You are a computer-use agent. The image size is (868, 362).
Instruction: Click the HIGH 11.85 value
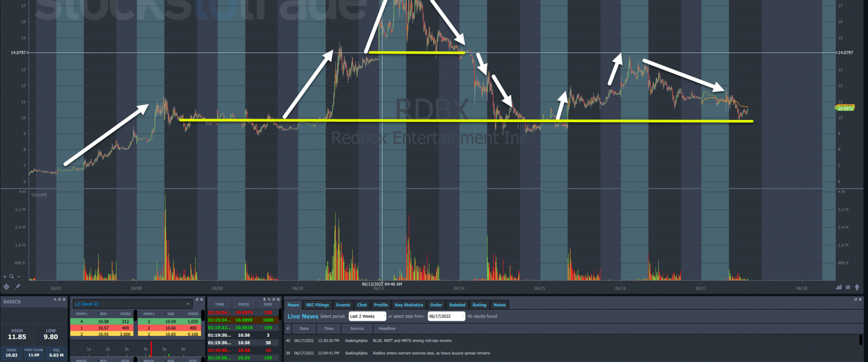17,337
